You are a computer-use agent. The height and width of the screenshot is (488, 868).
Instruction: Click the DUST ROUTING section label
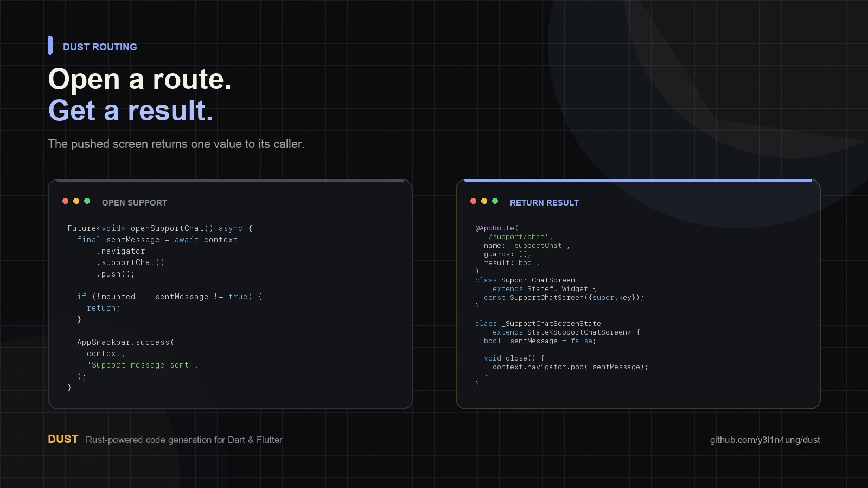coord(100,47)
